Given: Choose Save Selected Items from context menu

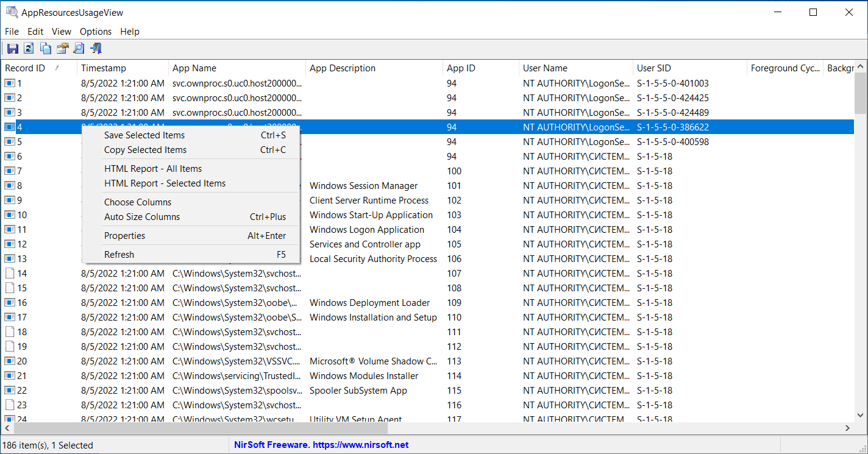Looking at the screenshot, I should [x=191, y=135].
